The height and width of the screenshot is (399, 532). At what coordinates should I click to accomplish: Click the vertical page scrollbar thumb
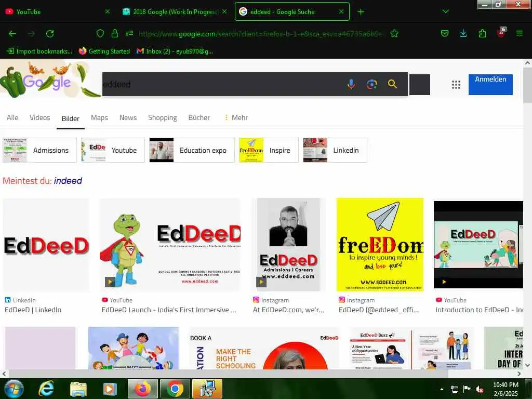pyautogui.click(x=528, y=86)
